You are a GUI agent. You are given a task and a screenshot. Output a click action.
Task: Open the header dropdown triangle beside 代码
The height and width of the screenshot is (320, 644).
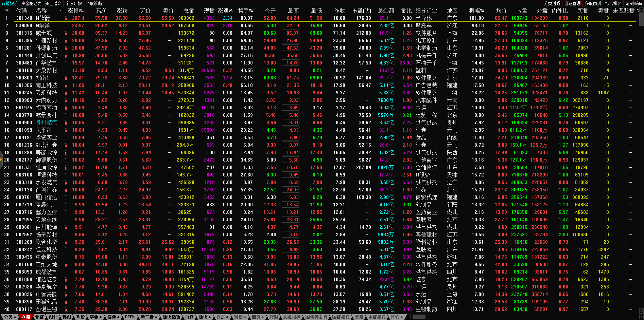click(6, 11)
